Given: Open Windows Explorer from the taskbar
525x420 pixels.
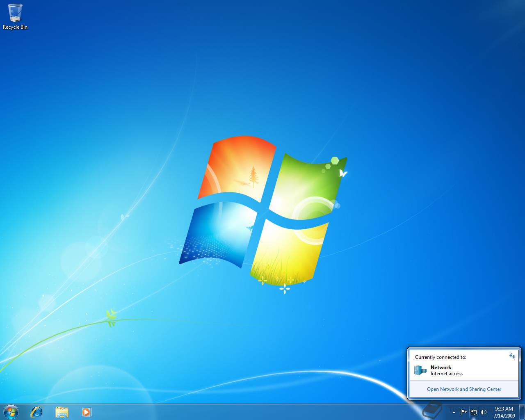Looking at the screenshot, I should click(x=62, y=412).
